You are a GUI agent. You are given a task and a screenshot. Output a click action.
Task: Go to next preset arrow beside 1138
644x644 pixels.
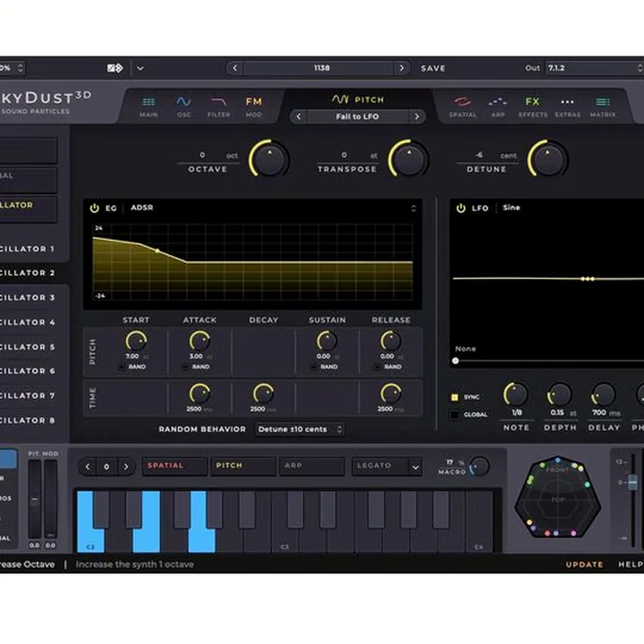(x=402, y=68)
